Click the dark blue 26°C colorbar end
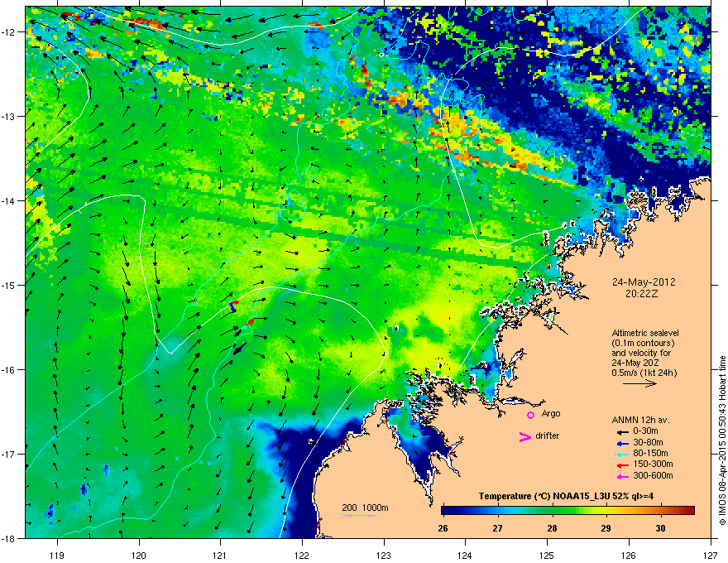The height and width of the screenshot is (563, 728). click(x=447, y=511)
